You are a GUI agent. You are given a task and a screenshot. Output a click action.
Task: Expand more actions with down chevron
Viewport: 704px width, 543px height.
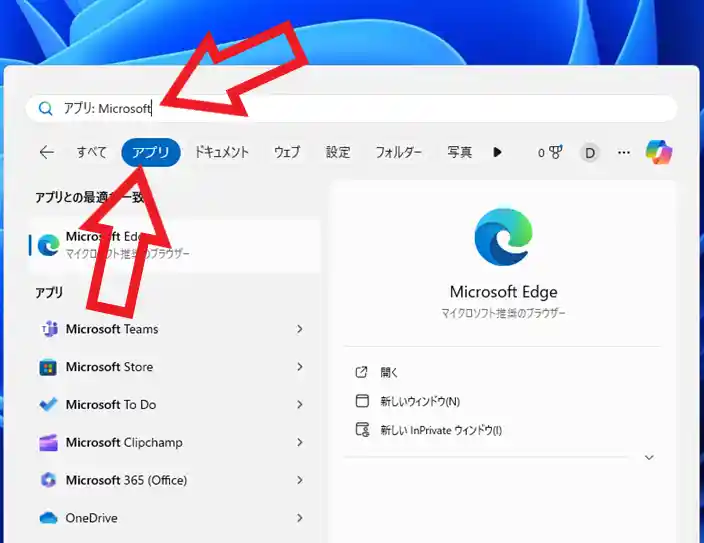click(649, 458)
